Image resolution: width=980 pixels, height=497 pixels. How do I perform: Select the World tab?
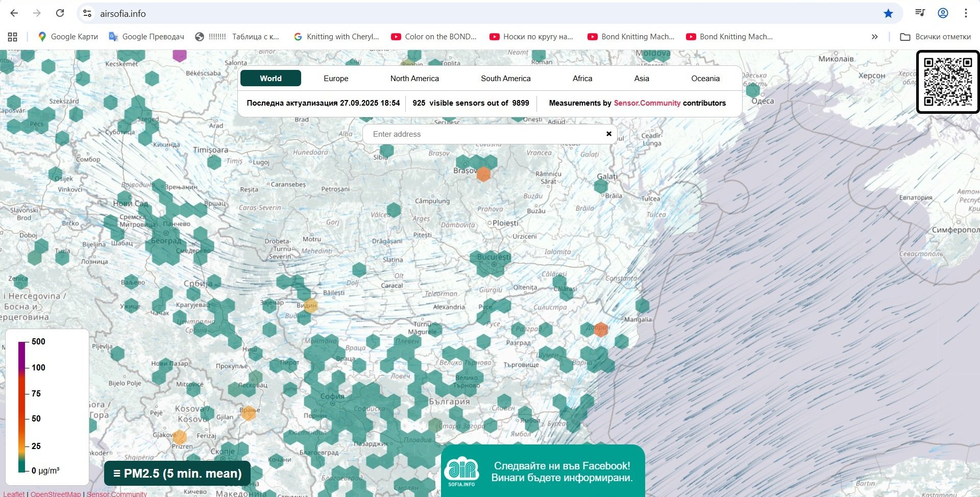(271, 78)
